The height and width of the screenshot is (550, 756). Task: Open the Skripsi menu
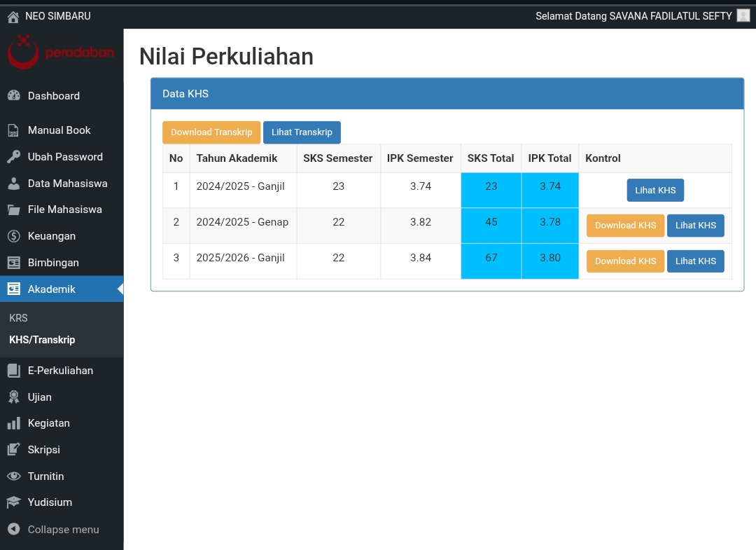coord(62,450)
